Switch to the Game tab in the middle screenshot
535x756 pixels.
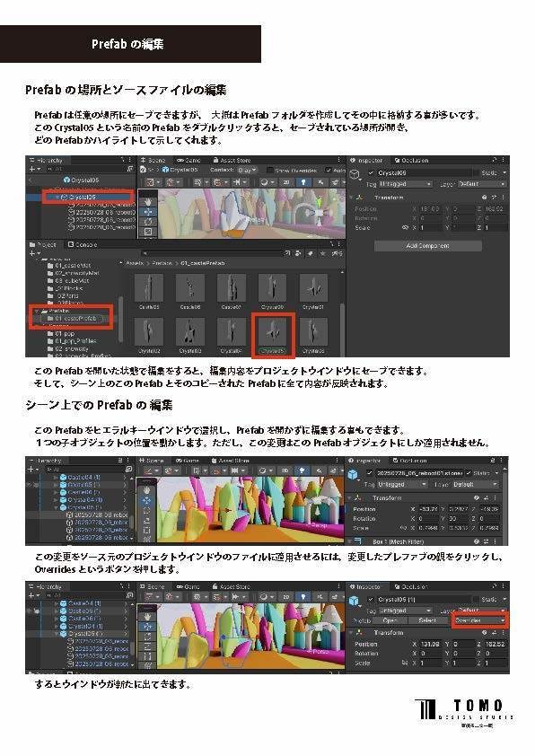pyautogui.click(x=188, y=461)
